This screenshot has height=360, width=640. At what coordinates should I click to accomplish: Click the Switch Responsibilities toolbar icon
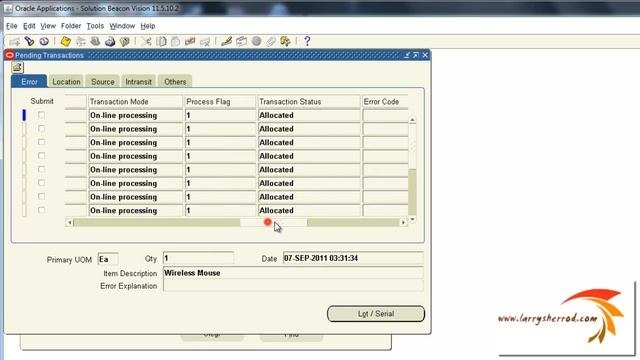click(x=95, y=41)
